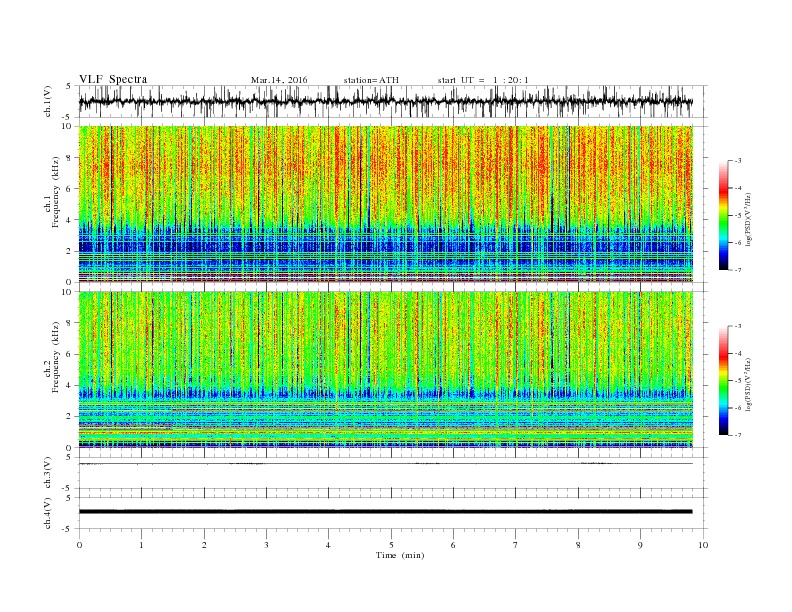Click the ch.2 spectrogram color scale bar

tap(723, 380)
